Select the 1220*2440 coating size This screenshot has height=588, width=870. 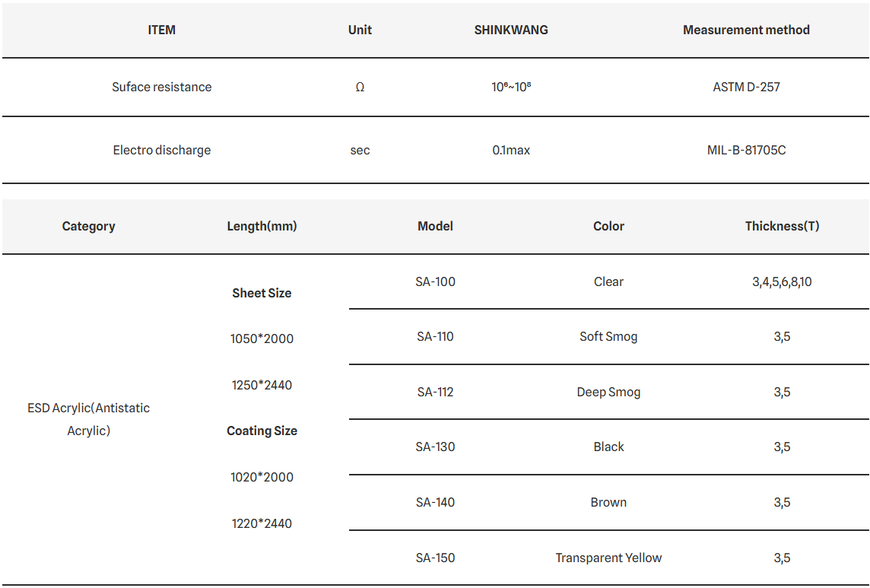(262, 523)
